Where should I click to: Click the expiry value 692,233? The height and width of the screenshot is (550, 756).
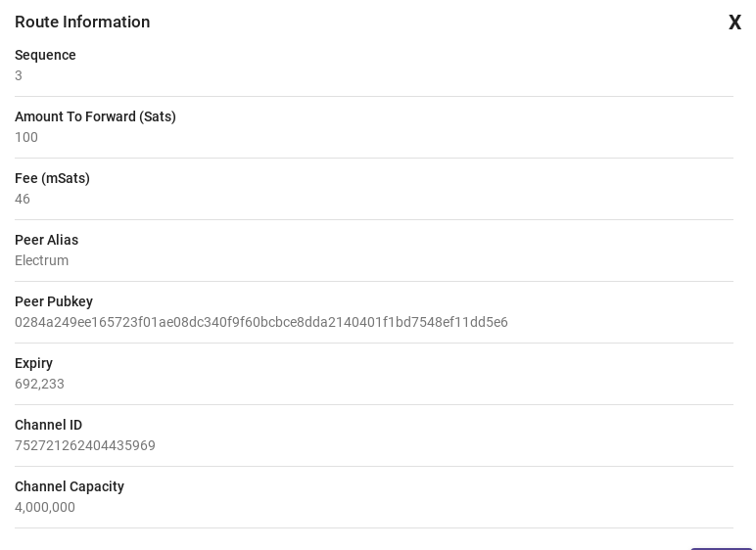coord(39,385)
